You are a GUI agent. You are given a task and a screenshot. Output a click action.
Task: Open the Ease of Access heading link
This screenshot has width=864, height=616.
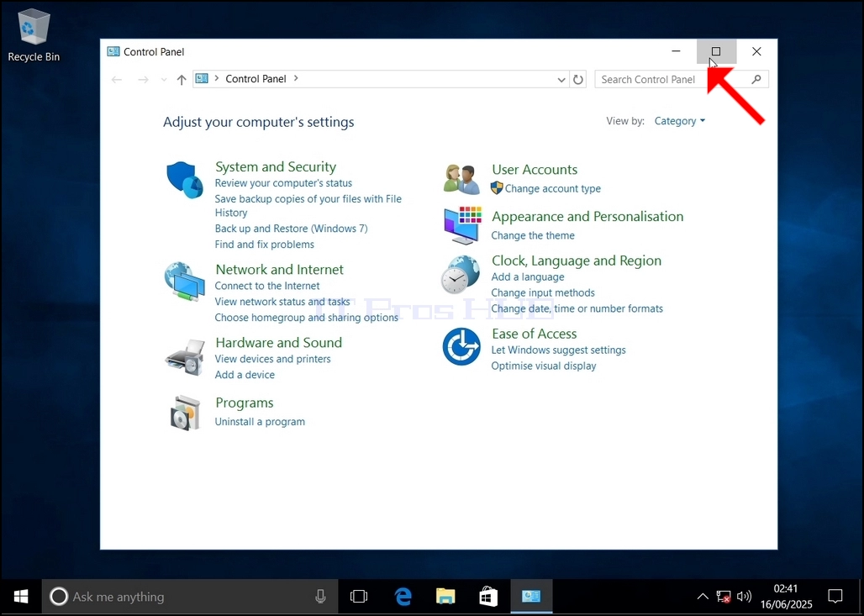(x=534, y=334)
